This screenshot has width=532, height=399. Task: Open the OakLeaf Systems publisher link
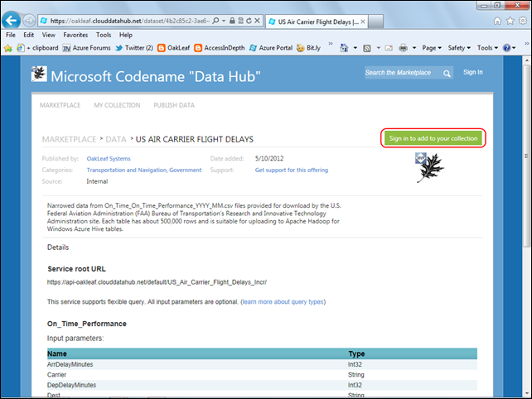coord(109,159)
